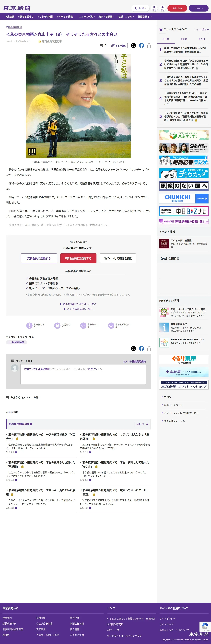Open the 設定 gear settings

pyautogui.click(x=163, y=8)
